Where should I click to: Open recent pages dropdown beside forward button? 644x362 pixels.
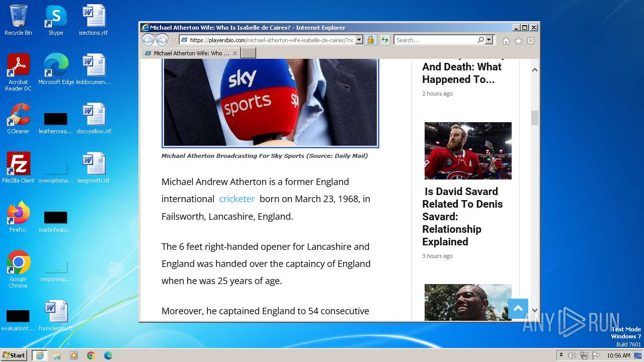coord(173,40)
